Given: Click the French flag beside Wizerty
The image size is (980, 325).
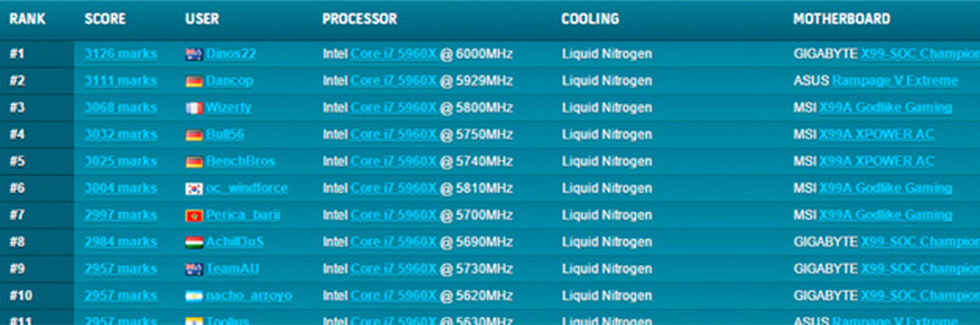Looking at the screenshot, I should [194, 108].
